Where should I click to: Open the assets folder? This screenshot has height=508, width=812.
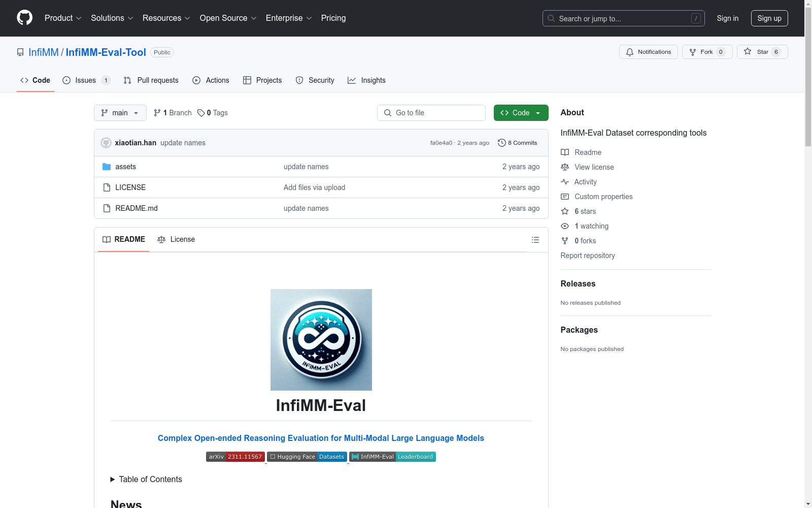tap(126, 167)
